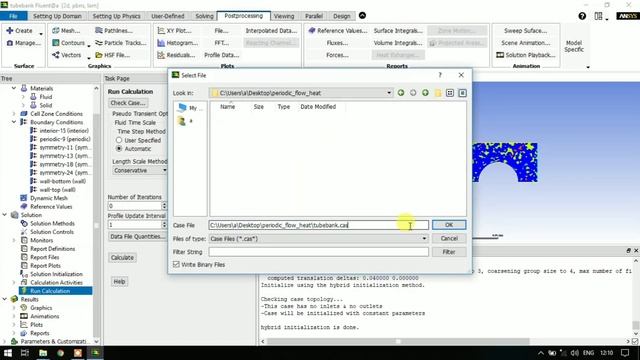Open File Explorer from taskbar
Screen dimensions: 640x360
[43, 353]
